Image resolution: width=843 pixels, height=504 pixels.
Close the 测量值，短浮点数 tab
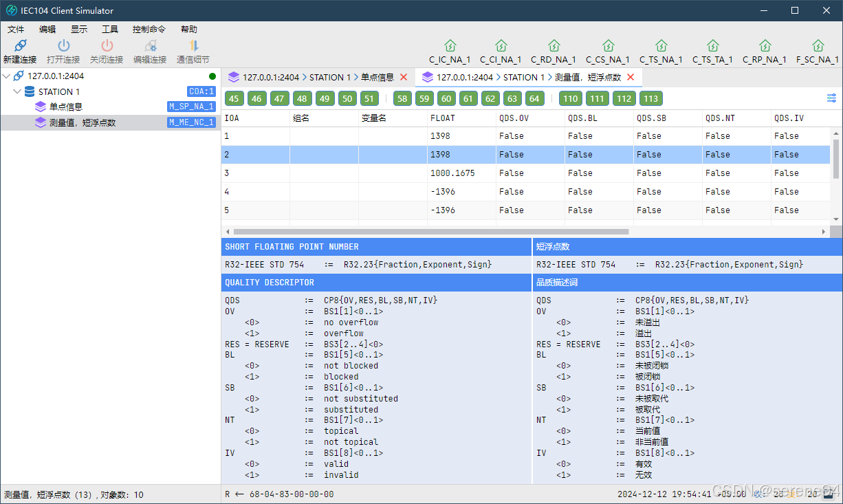click(x=631, y=77)
